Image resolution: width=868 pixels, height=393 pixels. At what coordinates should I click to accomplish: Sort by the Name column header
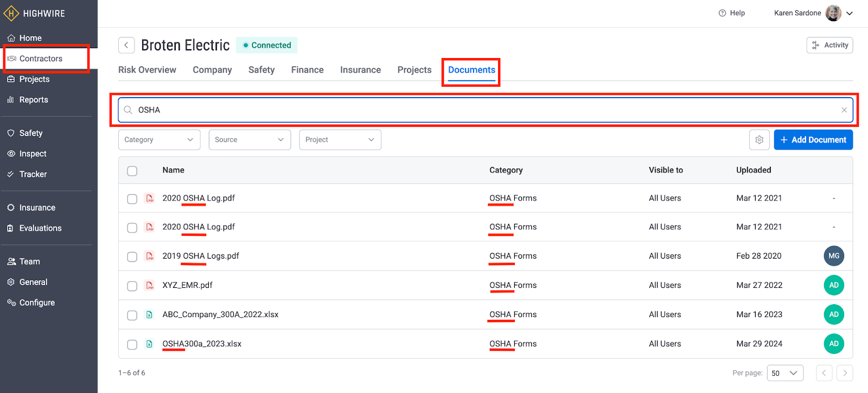point(174,170)
